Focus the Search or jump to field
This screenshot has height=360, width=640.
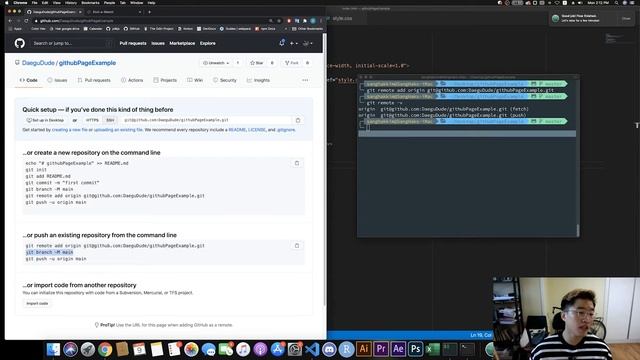click(x=73, y=43)
